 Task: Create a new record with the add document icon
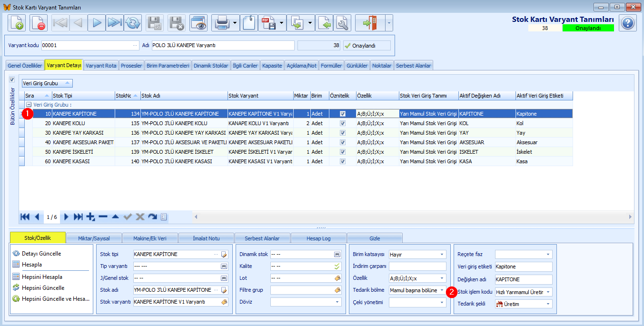click(x=17, y=23)
